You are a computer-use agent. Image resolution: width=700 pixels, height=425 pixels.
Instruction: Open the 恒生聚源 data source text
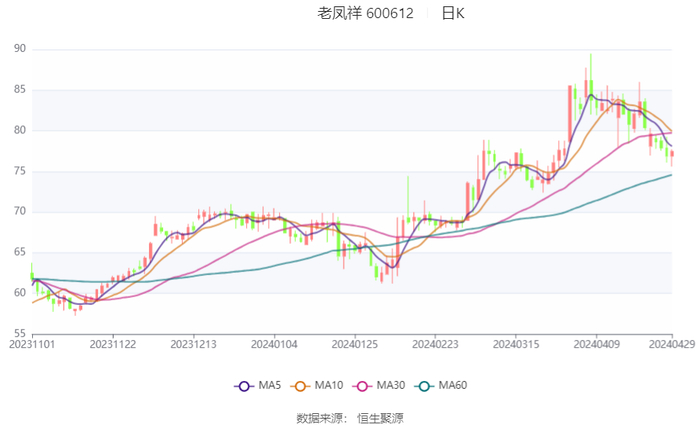383,417
